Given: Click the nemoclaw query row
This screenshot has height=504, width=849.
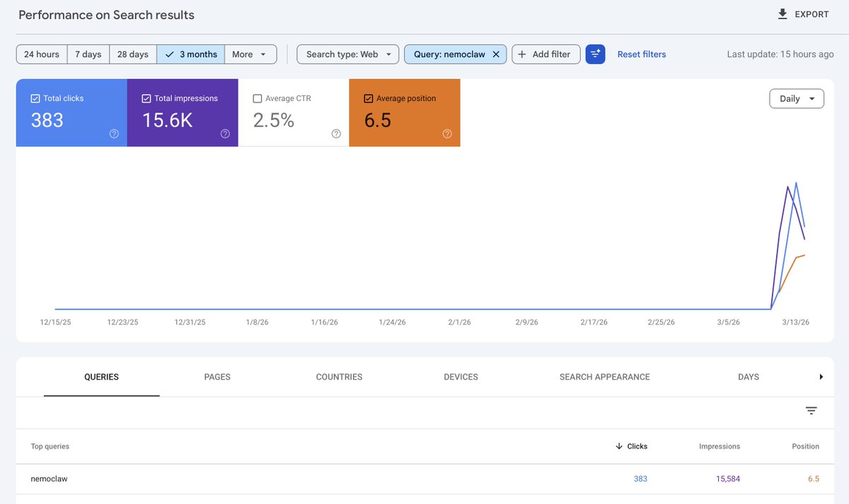Looking at the screenshot, I should tap(424, 479).
